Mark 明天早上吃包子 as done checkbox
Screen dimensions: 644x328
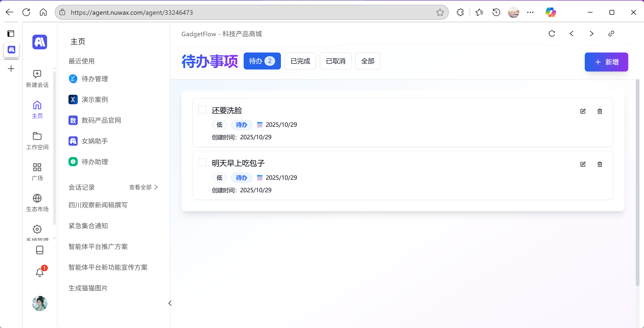[202, 162]
